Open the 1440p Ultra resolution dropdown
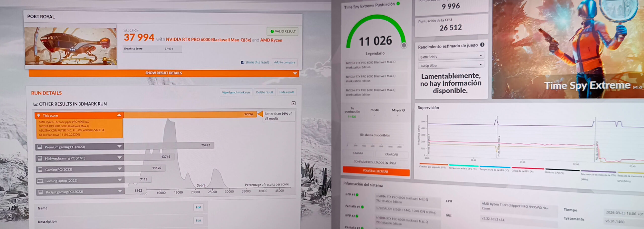This screenshot has height=229, width=644. pos(451,65)
